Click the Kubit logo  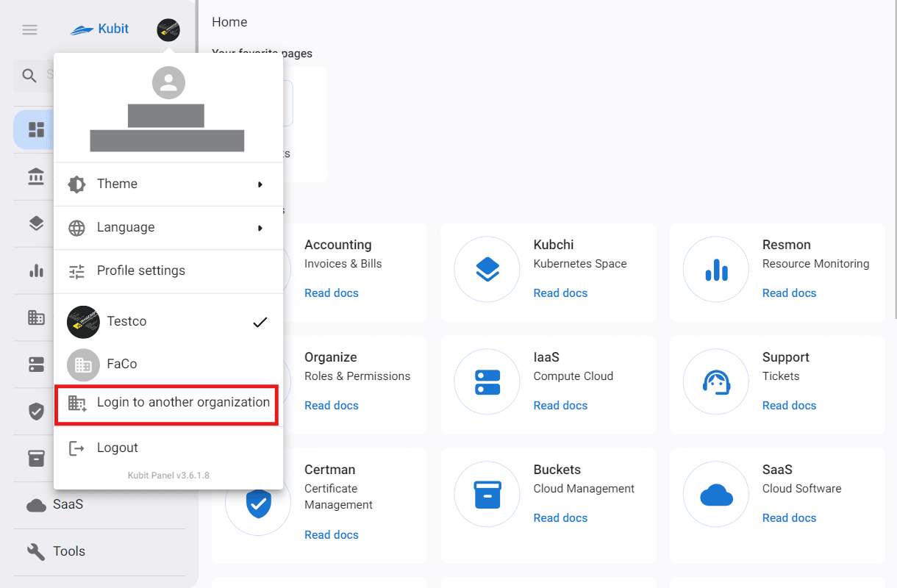click(99, 29)
